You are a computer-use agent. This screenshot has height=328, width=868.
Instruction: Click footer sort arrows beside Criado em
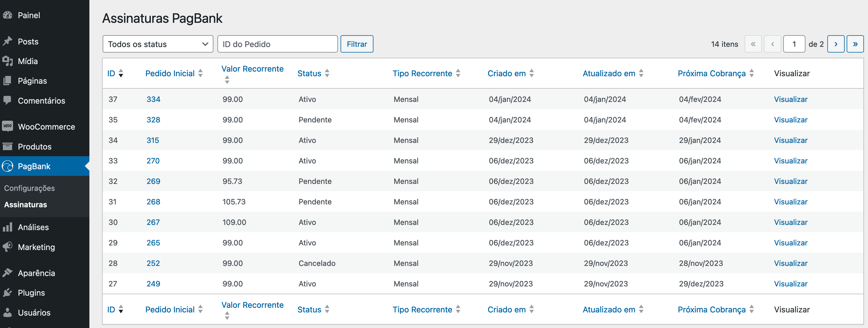(x=532, y=309)
